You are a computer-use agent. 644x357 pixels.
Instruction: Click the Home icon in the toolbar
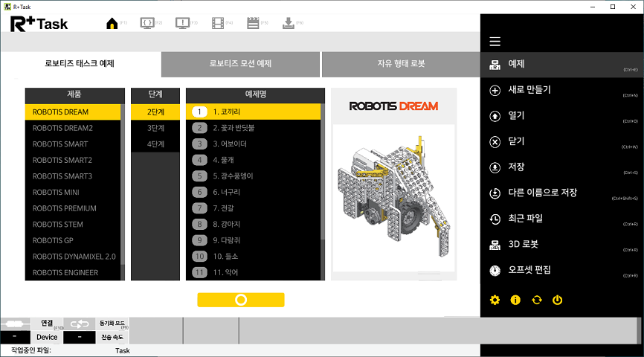pos(112,23)
